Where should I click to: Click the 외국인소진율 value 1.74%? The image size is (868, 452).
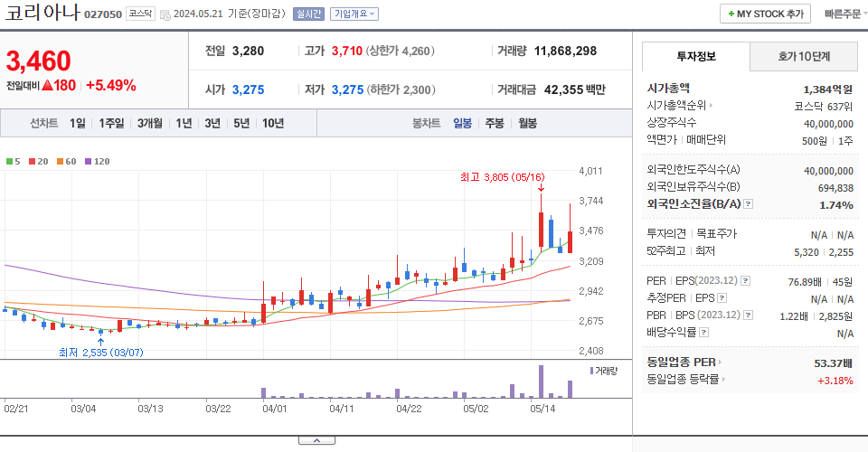pyautogui.click(x=836, y=205)
